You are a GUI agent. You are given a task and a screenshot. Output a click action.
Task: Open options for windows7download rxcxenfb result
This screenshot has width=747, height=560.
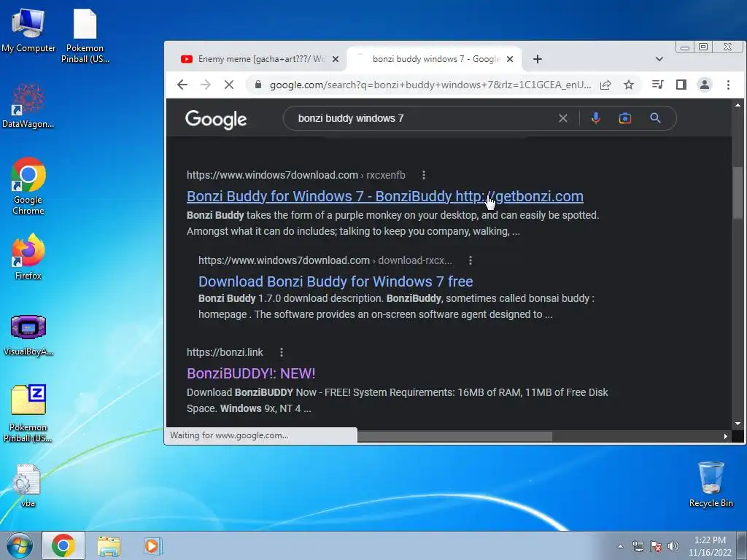424,175
